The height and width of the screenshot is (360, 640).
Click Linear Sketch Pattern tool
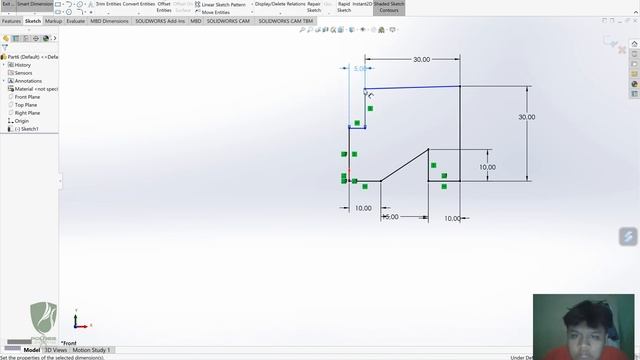220,4
